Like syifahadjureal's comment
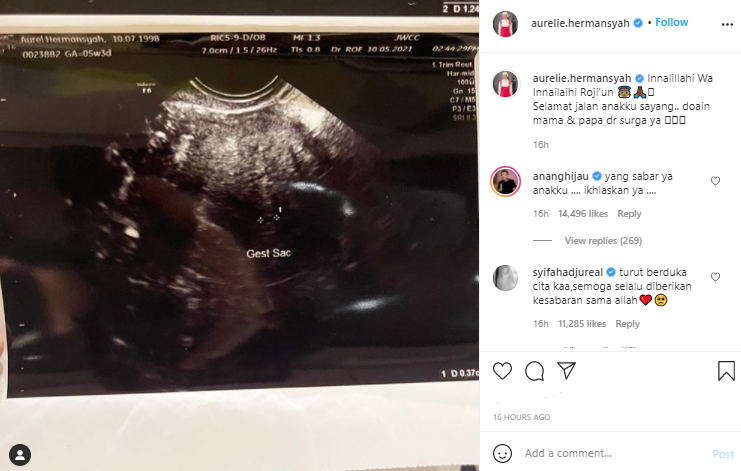Screen dimensions: 741x471 715,277
